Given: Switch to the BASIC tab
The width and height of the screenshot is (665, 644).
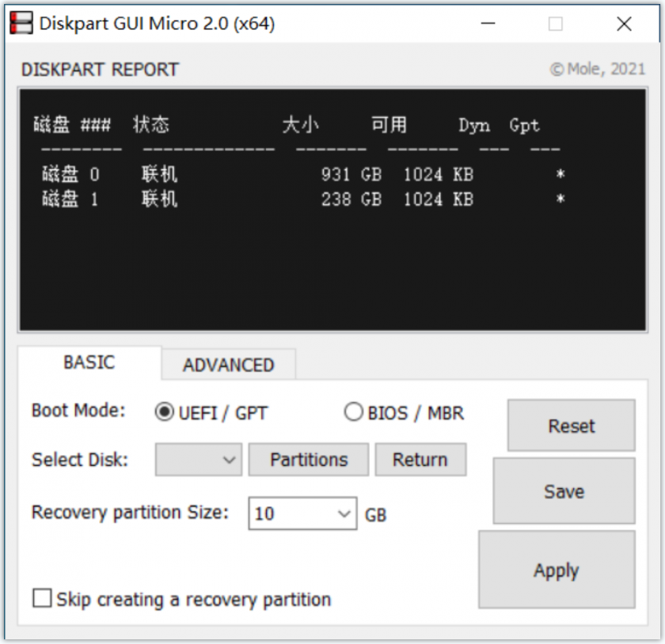Looking at the screenshot, I should pyautogui.click(x=89, y=363).
